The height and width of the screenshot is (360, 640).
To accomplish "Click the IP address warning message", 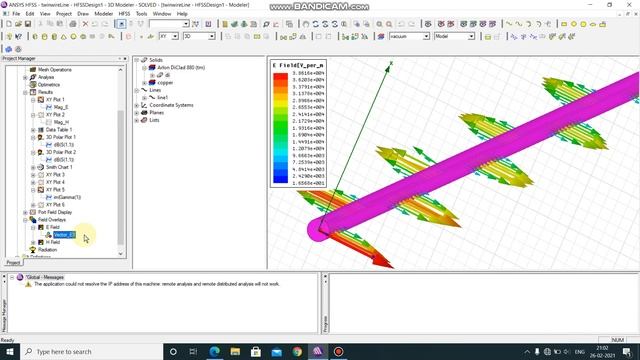I will coord(157,284).
